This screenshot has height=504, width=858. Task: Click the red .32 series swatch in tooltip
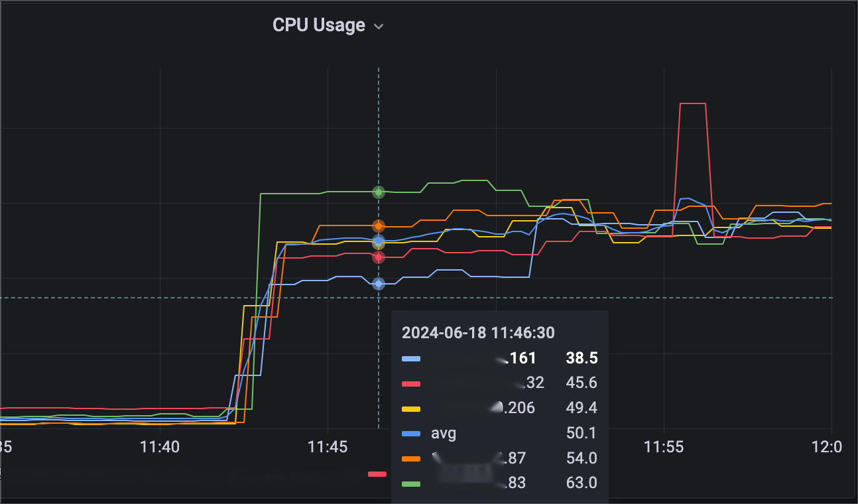coord(411,383)
